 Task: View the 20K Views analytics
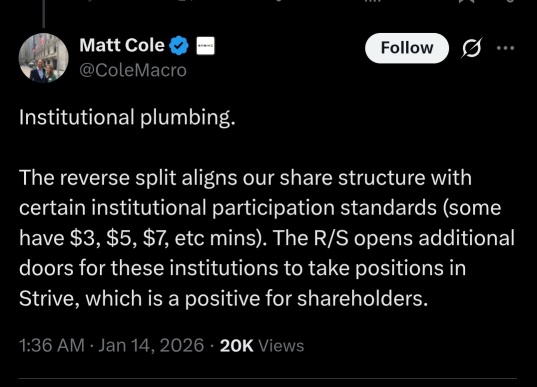pyautogui.click(x=262, y=345)
